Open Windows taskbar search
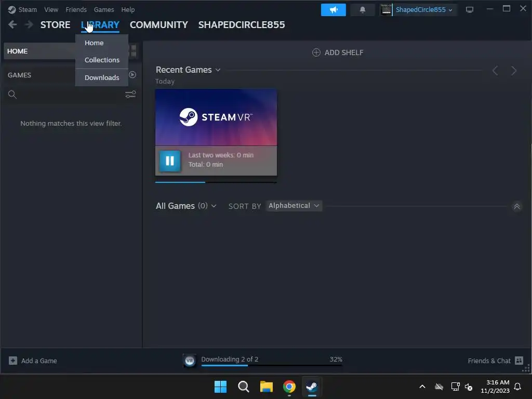 tap(243, 387)
